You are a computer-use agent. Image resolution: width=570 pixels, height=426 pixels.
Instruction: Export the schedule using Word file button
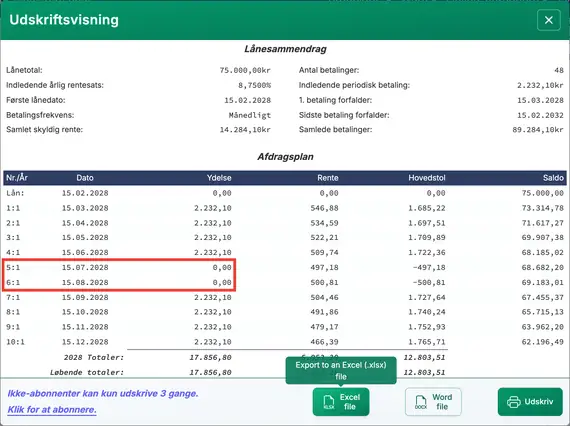click(x=433, y=402)
